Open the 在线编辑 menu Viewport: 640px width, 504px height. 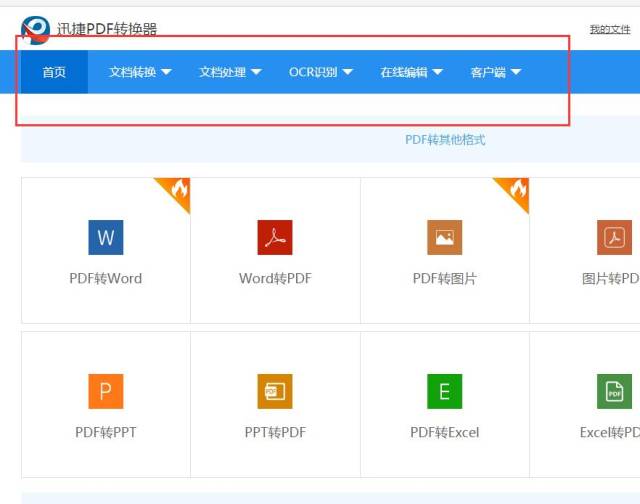411,72
